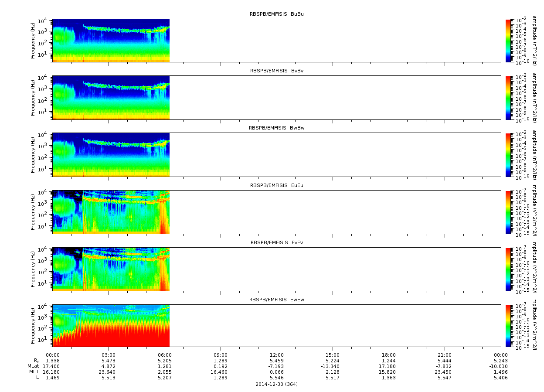
Task: Select the EuEu panel title text
Action: (x=276, y=185)
